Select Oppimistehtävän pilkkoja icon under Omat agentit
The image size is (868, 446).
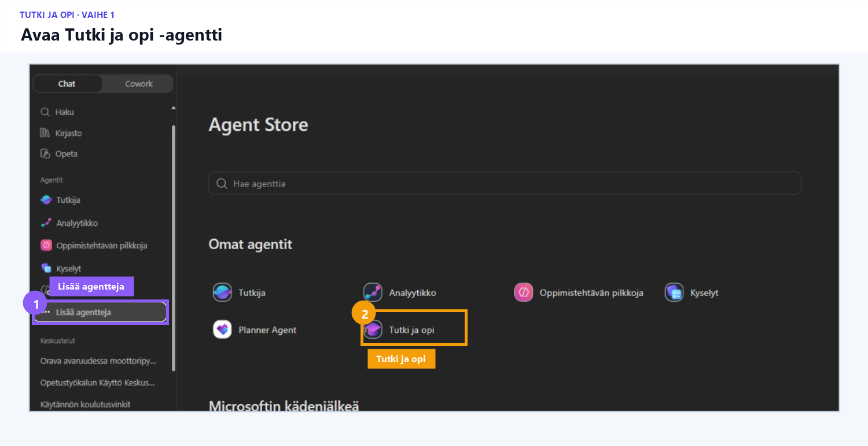(524, 293)
